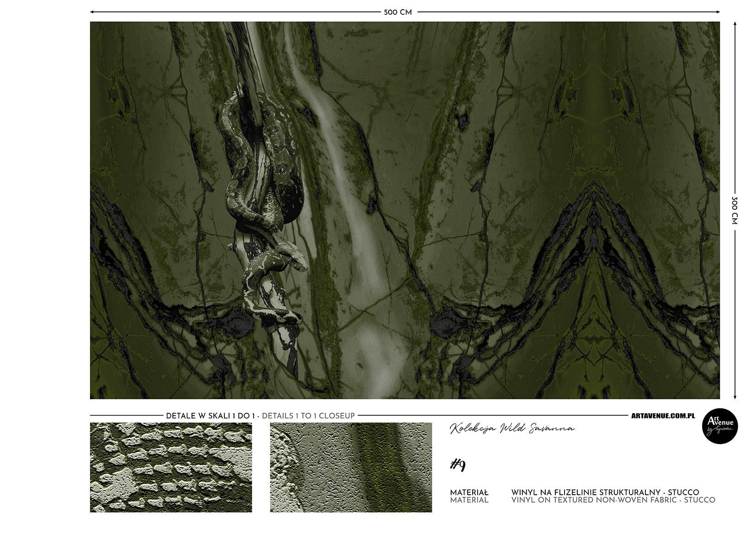Select the snakeskin texture closeup thumbnail

(170, 467)
